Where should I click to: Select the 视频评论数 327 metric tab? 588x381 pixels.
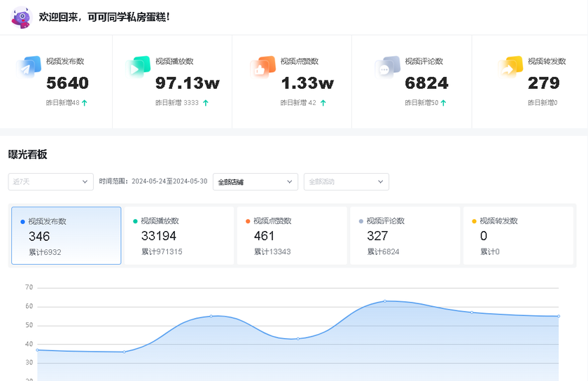[405, 235]
